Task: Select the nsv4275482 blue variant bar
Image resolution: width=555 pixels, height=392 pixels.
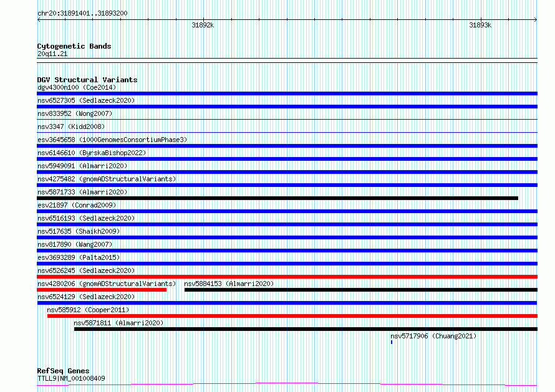Action: click(287, 185)
